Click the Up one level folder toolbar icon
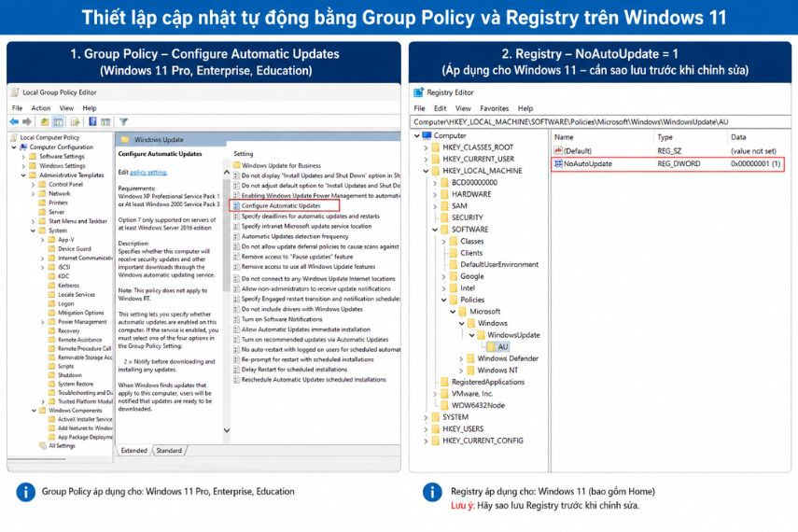Image resolution: width=798 pixels, height=532 pixels. tap(45, 121)
